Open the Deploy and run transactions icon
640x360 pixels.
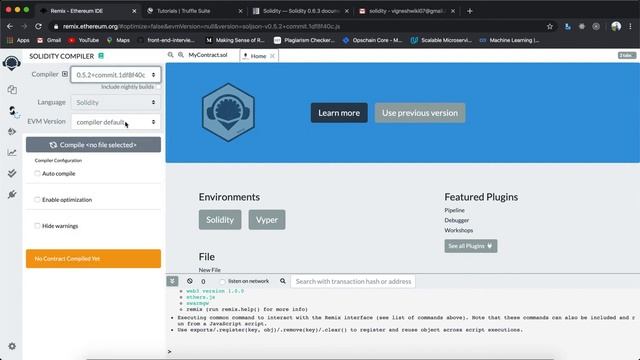click(x=12, y=131)
